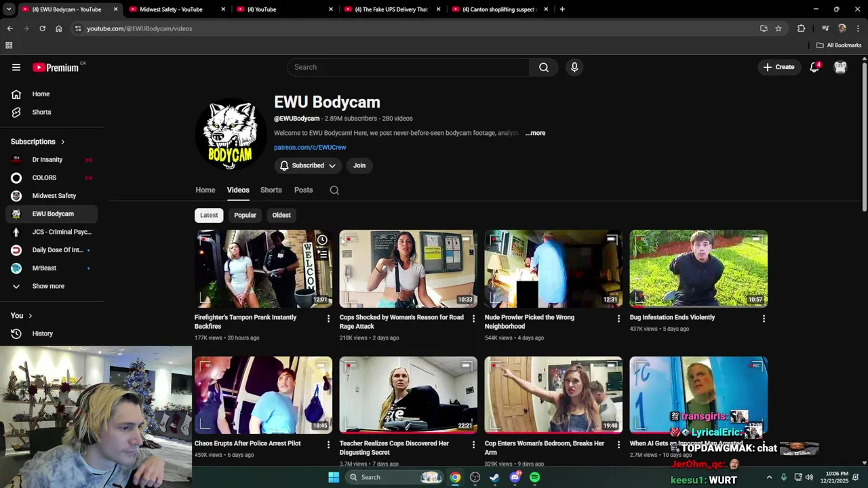Image resolution: width=868 pixels, height=488 pixels.
Task: Sort videos by Latest
Action: [x=209, y=216]
